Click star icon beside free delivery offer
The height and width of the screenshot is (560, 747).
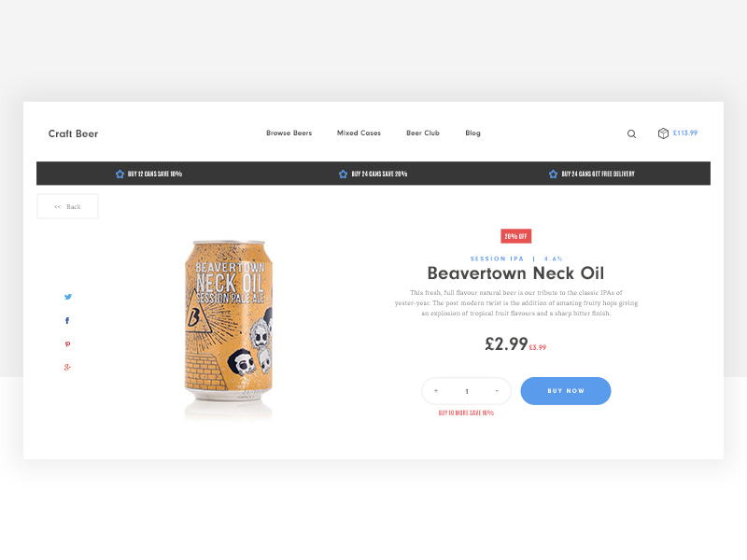(553, 174)
